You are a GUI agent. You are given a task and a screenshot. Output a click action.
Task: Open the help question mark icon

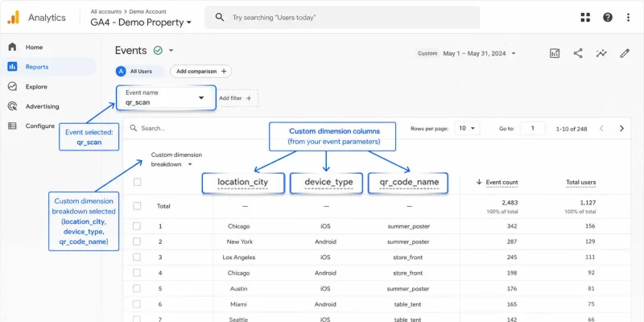pos(608,17)
